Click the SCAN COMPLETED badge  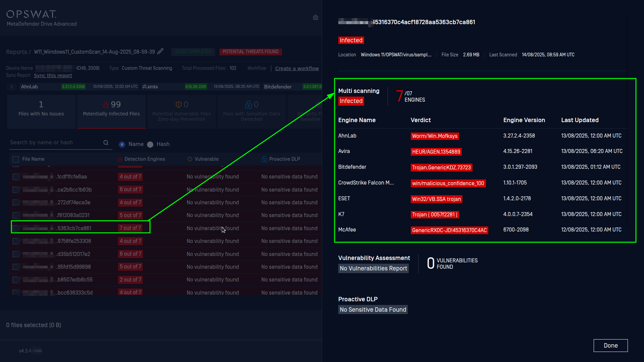pos(193,52)
